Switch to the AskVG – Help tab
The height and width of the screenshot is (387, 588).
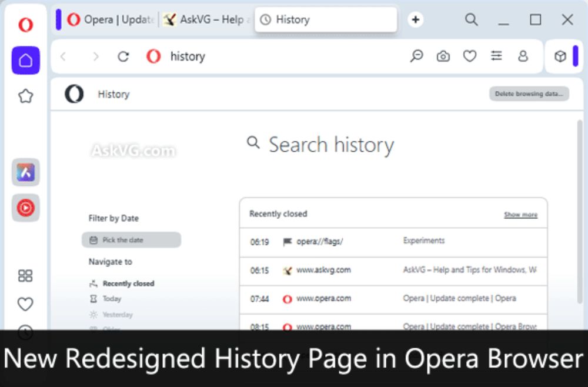tap(206, 19)
